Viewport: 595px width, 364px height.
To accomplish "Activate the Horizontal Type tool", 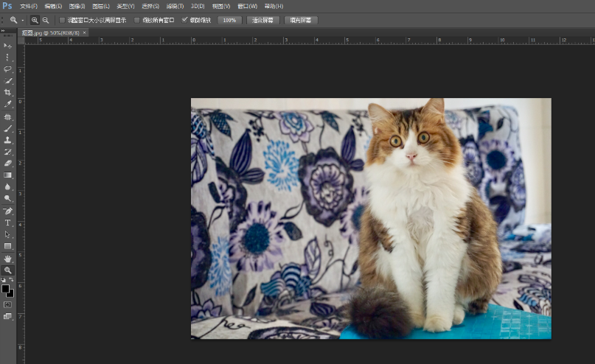I will click(x=8, y=223).
